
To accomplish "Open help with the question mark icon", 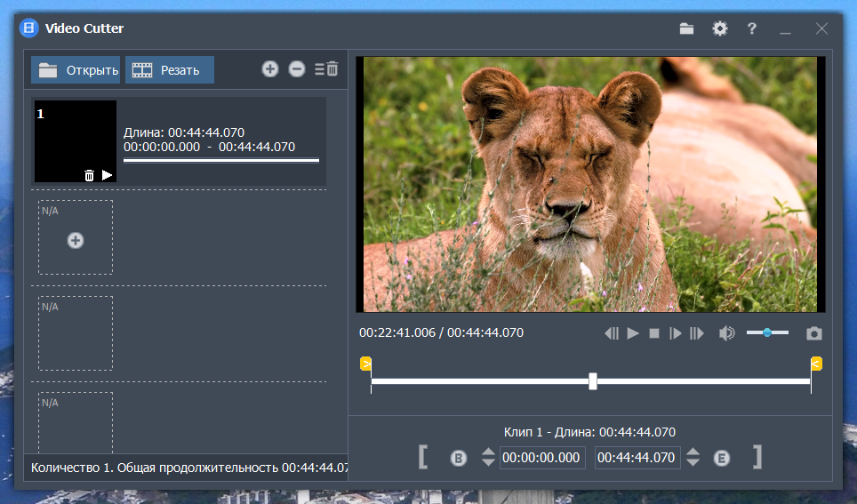I will [752, 28].
